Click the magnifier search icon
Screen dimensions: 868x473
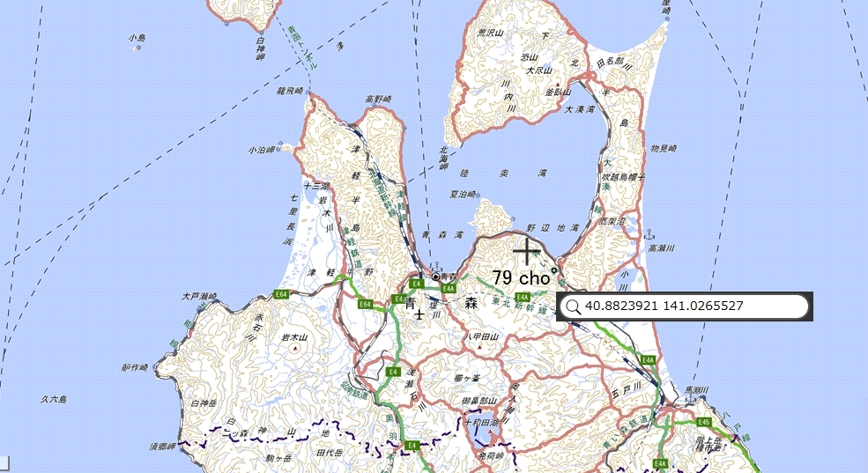pyautogui.click(x=573, y=307)
